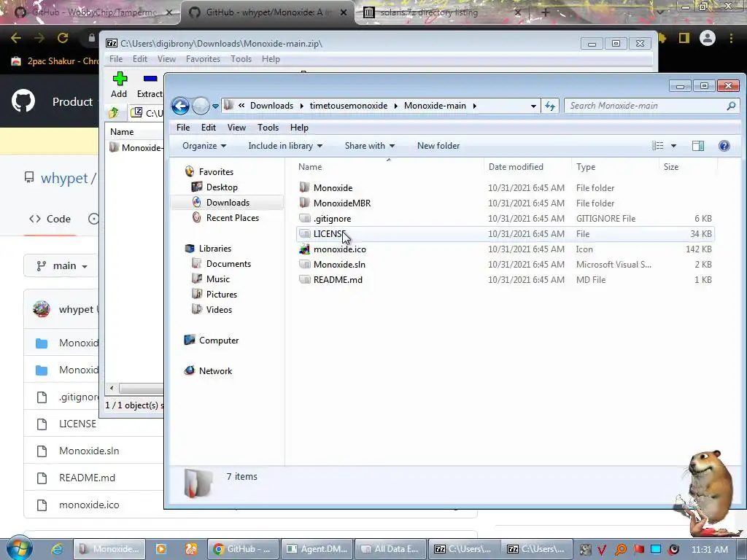
Task: Click the 7-Zip Add button
Action: [119, 85]
